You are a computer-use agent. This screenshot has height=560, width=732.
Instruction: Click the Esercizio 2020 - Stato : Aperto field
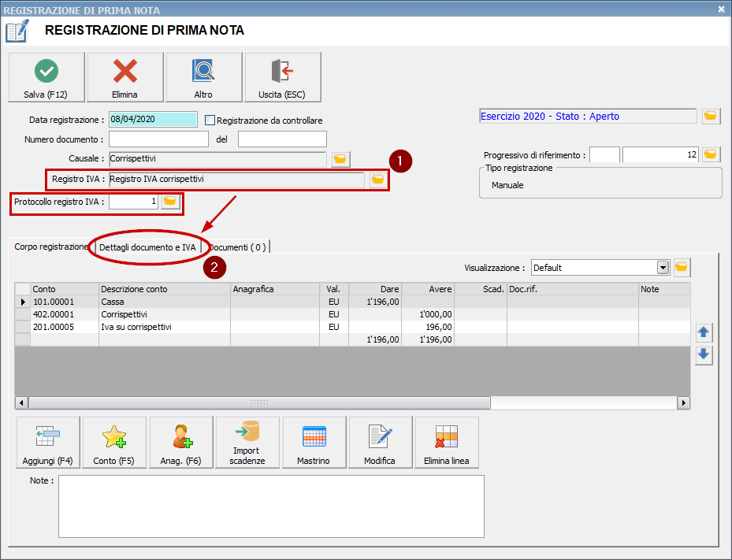(x=589, y=117)
